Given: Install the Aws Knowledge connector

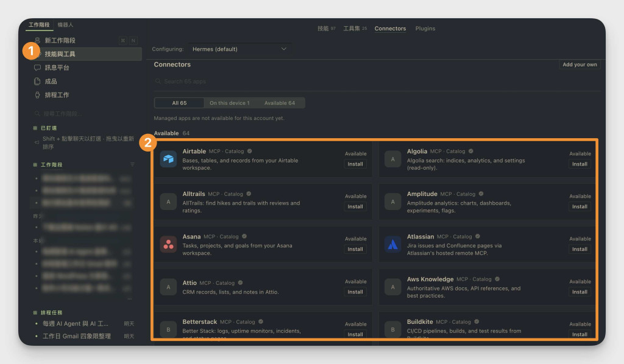Looking at the screenshot, I should [x=580, y=292].
